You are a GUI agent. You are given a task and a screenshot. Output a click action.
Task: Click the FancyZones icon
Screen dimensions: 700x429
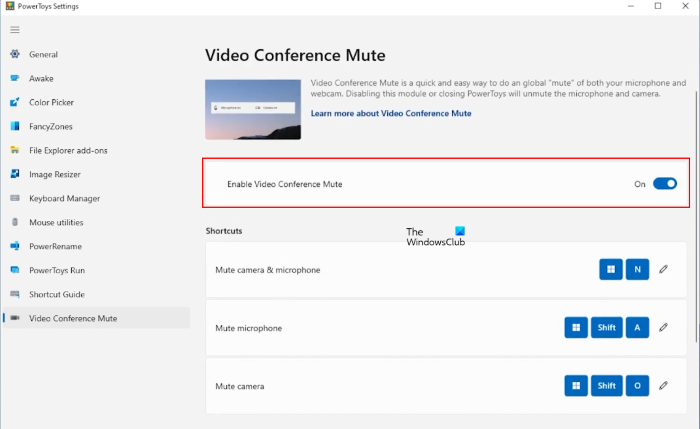(x=15, y=127)
